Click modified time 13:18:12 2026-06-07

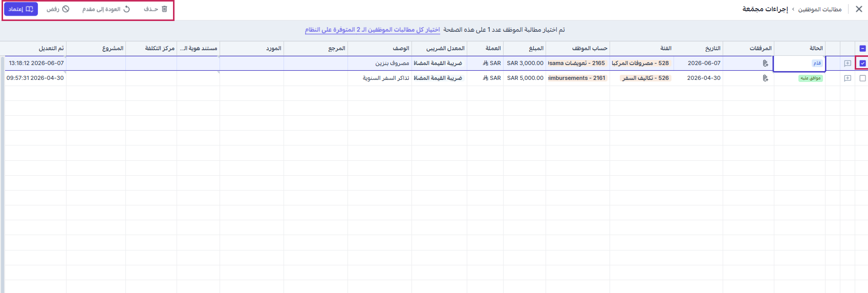(x=36, y=64)
